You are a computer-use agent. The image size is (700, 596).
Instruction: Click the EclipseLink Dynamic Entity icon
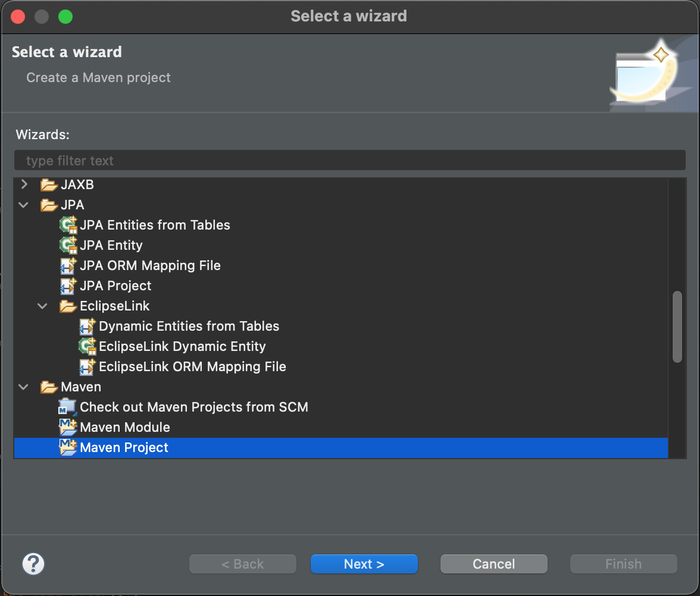87,346
